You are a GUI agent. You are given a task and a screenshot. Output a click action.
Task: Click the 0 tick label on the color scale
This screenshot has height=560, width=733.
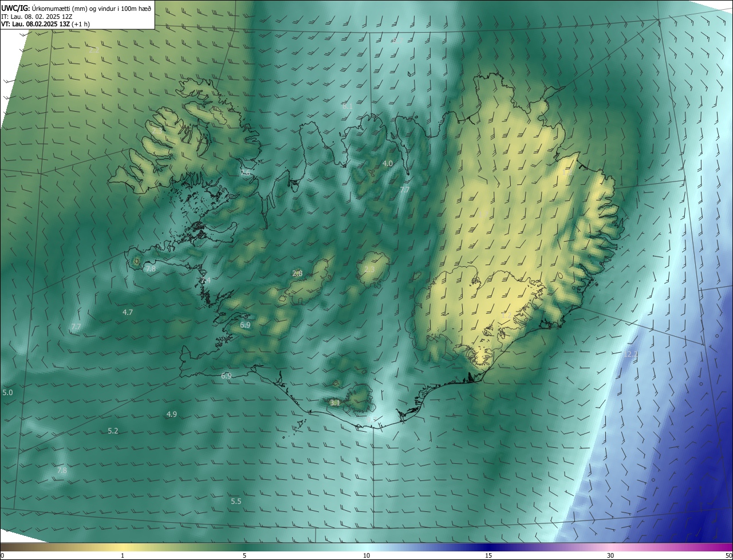[2, 556]
